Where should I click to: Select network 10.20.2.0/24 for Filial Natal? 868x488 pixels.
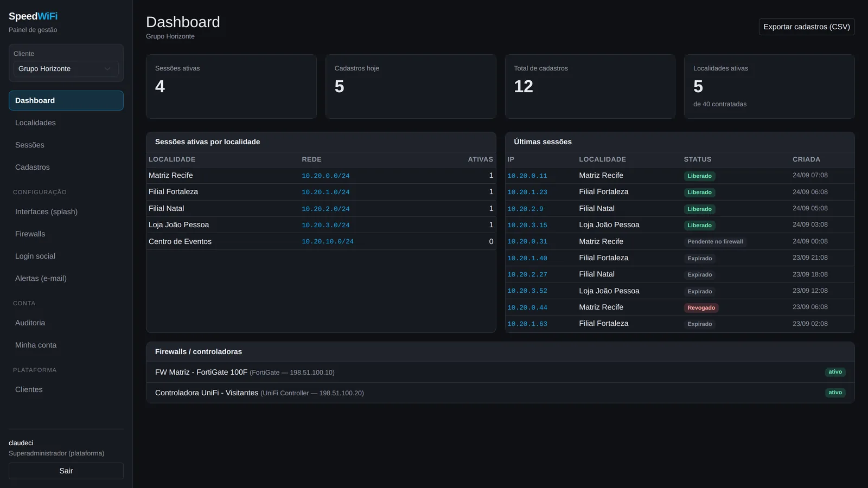tap(325, 209)
